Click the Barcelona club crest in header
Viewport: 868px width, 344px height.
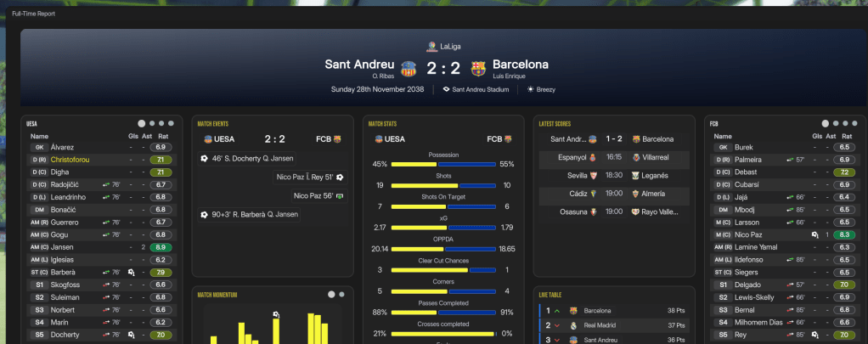[478, 67]
